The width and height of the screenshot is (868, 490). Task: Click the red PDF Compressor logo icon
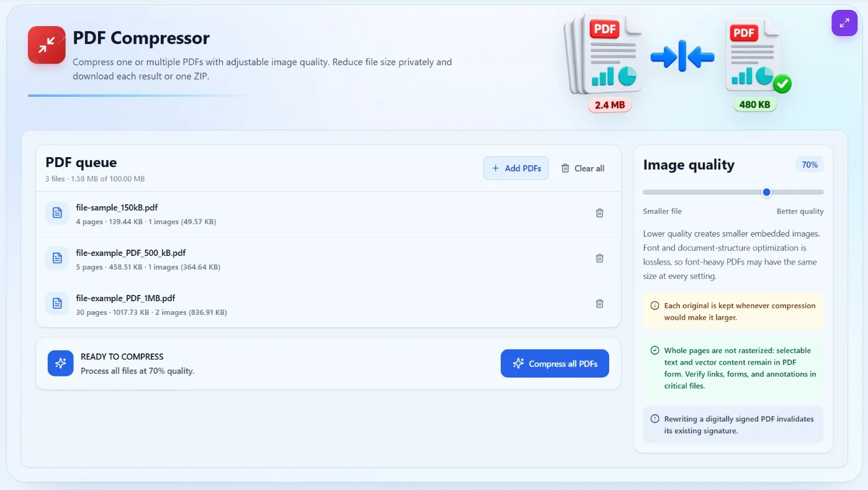[47, 45]
